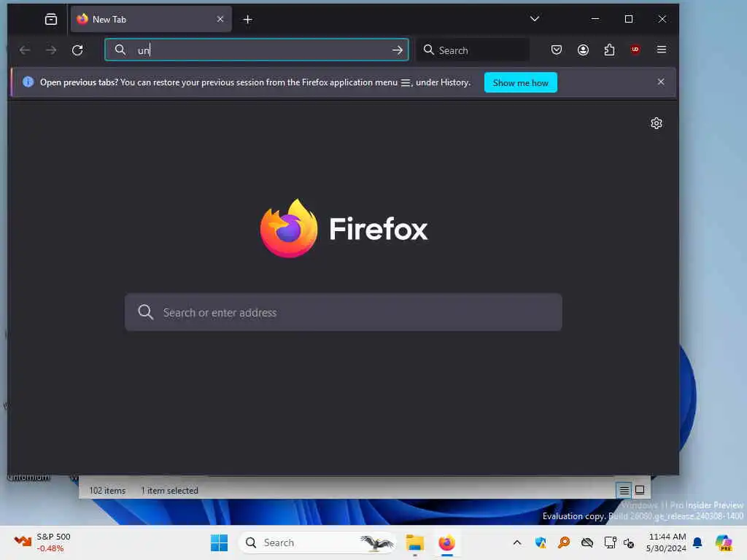Open the Firefox account icon

[583, 50]
